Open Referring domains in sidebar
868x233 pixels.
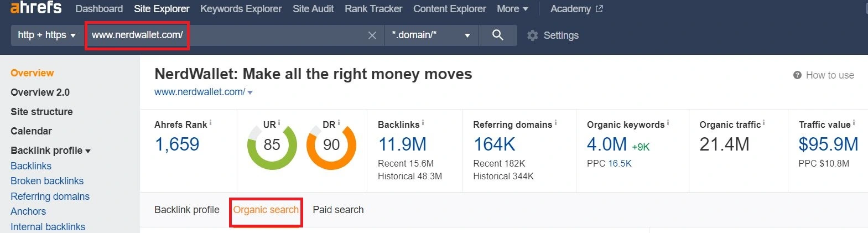point(50,196)
